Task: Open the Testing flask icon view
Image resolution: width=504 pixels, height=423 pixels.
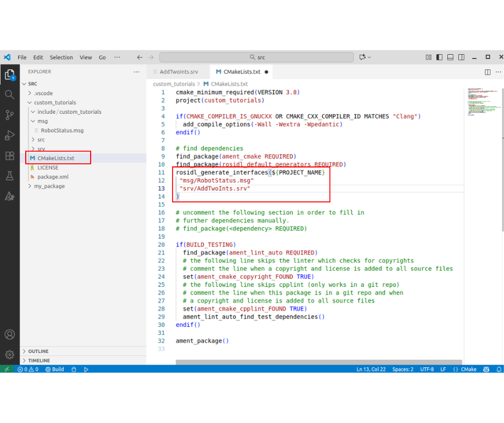Action: click(10, 176)
